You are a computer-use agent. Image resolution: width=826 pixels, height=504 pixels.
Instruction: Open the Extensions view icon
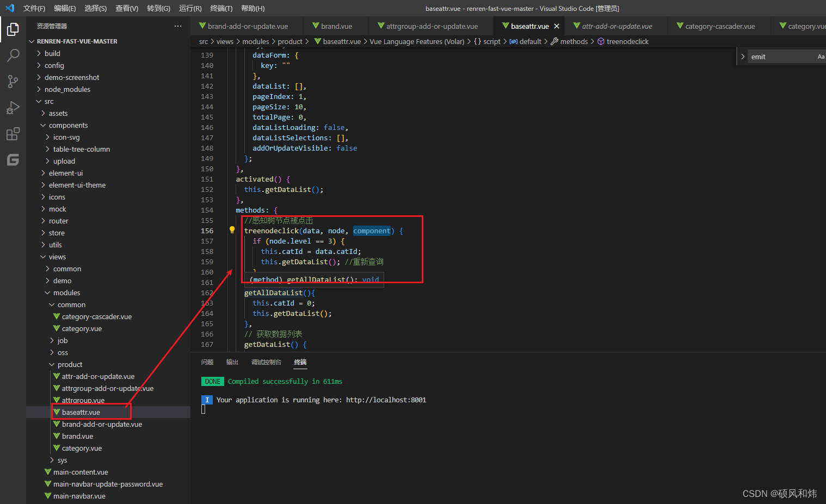tap(13, 134)
